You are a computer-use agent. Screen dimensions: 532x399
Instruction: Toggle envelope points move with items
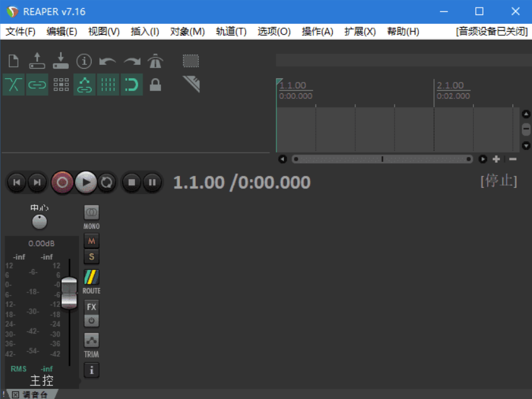click(x=85, y=84)
